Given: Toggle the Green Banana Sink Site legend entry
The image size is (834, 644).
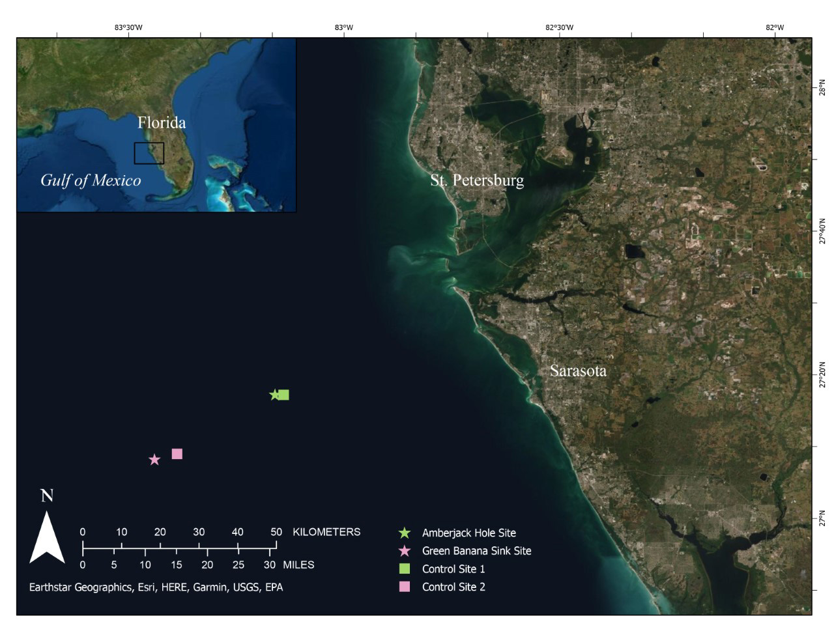Looking at the screenshot, I should pos(477,551).
